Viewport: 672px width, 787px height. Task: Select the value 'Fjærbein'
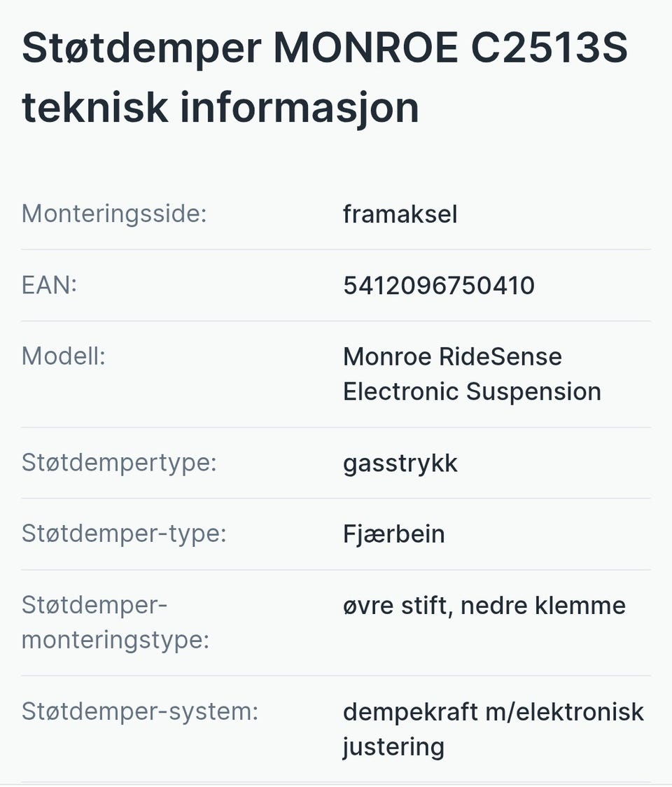tap(393, 534)
